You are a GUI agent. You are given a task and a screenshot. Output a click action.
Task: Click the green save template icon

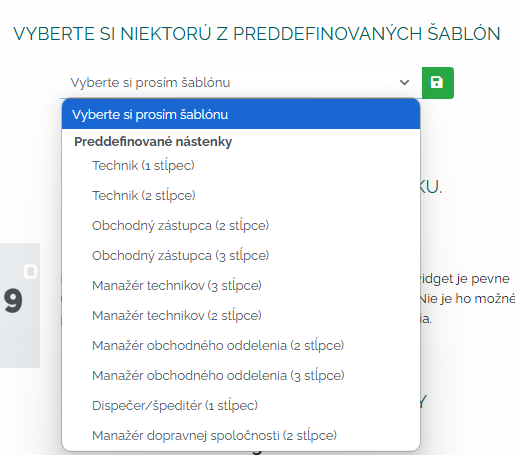tap(438, 83)
